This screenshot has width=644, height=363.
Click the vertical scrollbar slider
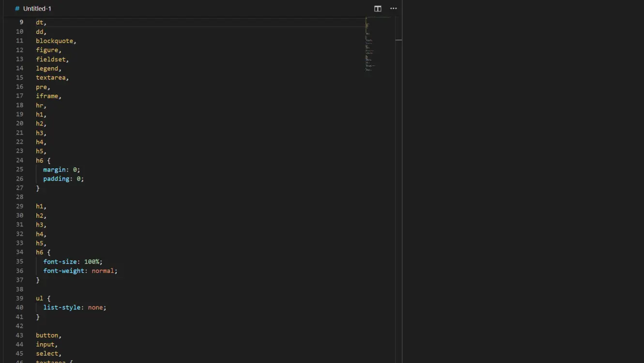point(399,40)
